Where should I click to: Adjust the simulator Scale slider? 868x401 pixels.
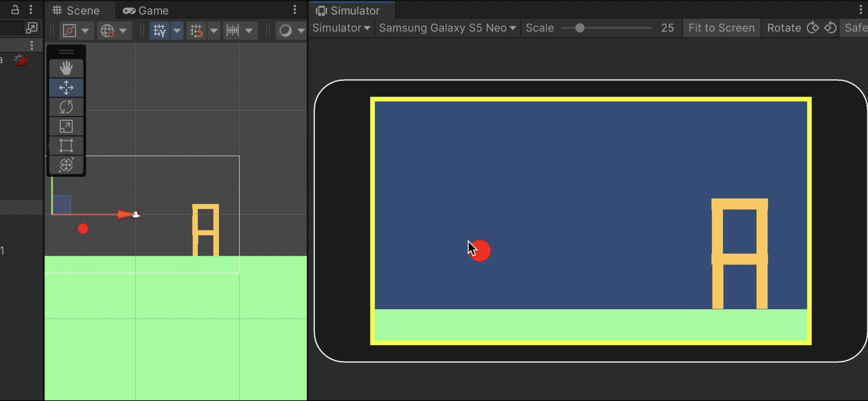580,28
